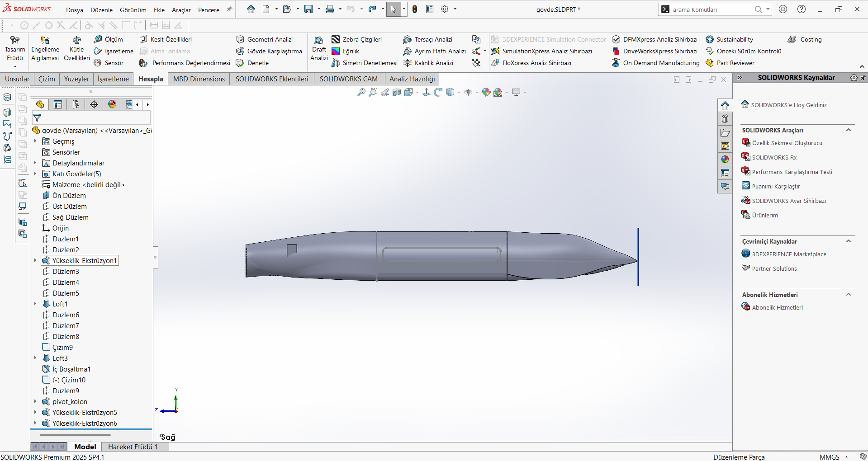Open ConfigurationManager tab icon
Image resolution: width=868 pixels, height=461 pixels.
tap(76, 104)
